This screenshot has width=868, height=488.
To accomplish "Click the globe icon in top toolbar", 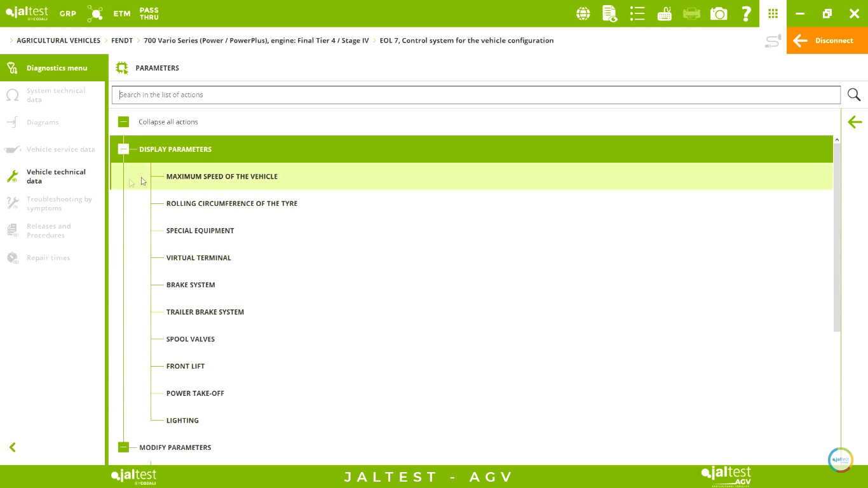I will (x=583, y=13).
